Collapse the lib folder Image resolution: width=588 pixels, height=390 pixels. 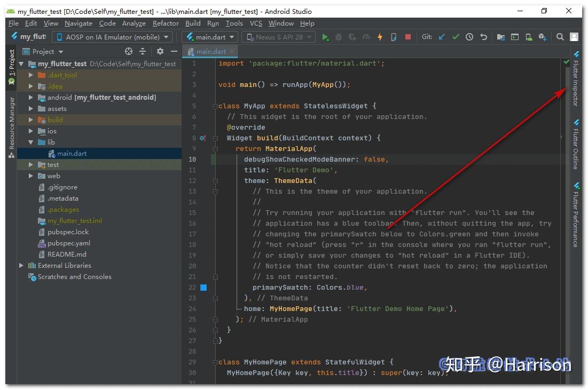click(31, 142)
